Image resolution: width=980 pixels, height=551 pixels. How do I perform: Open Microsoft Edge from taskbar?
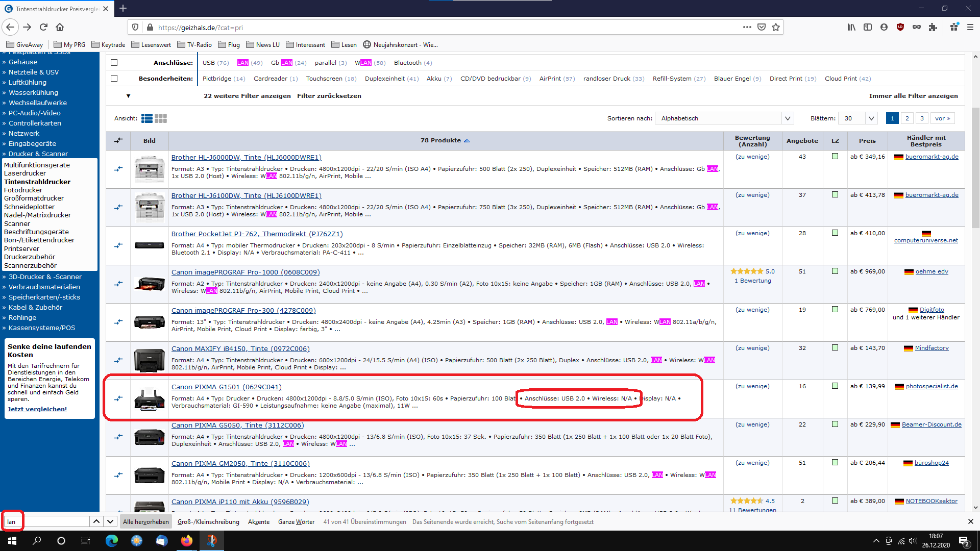click(111, 541)
